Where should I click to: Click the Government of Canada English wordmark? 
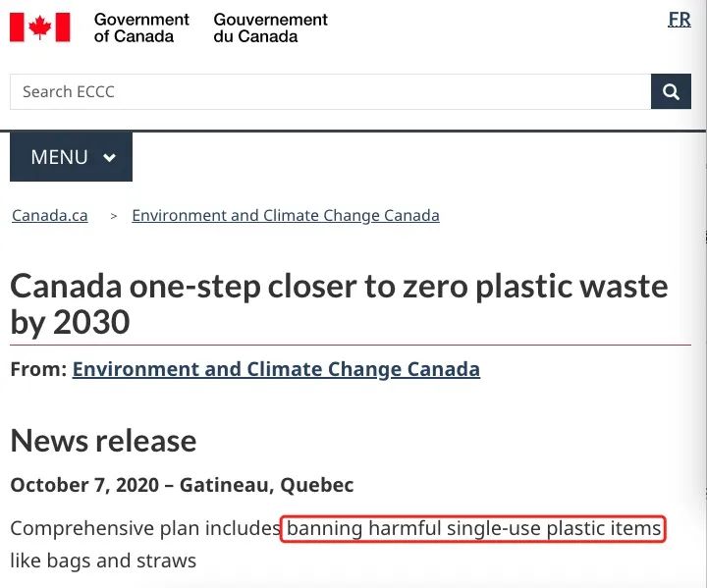pos(141,27)
